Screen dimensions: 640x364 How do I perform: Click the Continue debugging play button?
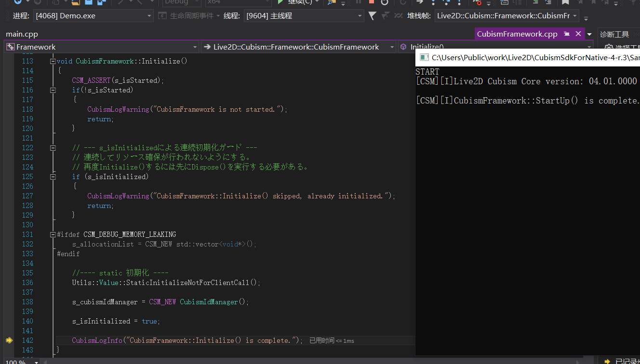coord(280,2)
